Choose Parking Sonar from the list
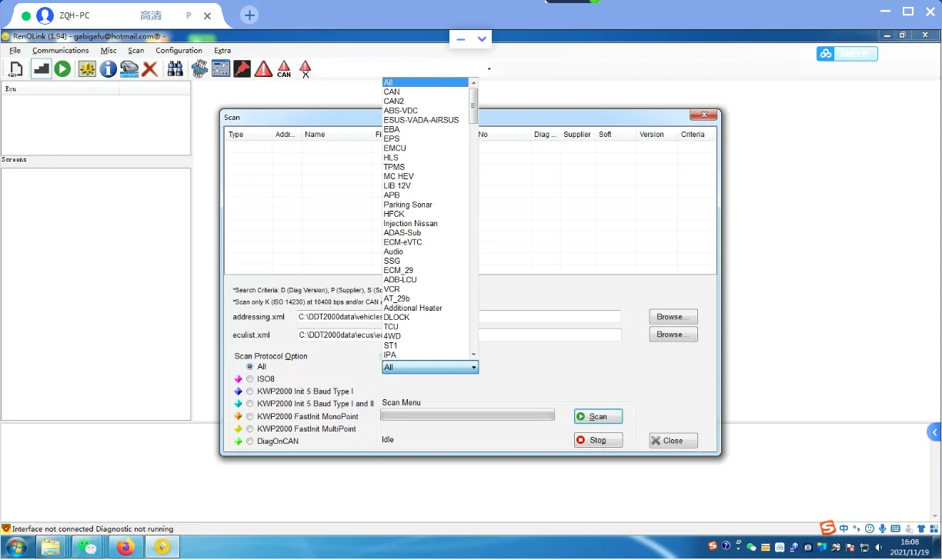This screenshot has width=942, height=560. point(408,205)
